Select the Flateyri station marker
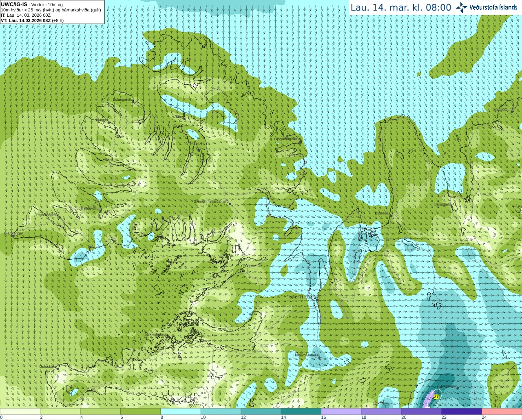This screenshot has height=420, width=522. pos(108,122)
